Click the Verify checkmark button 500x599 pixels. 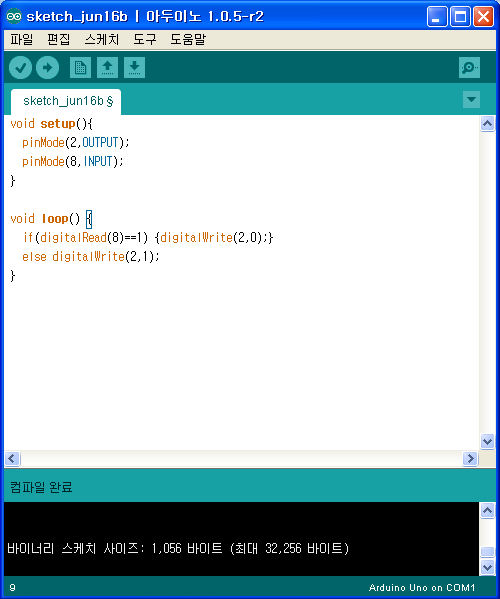click(21, 68)
